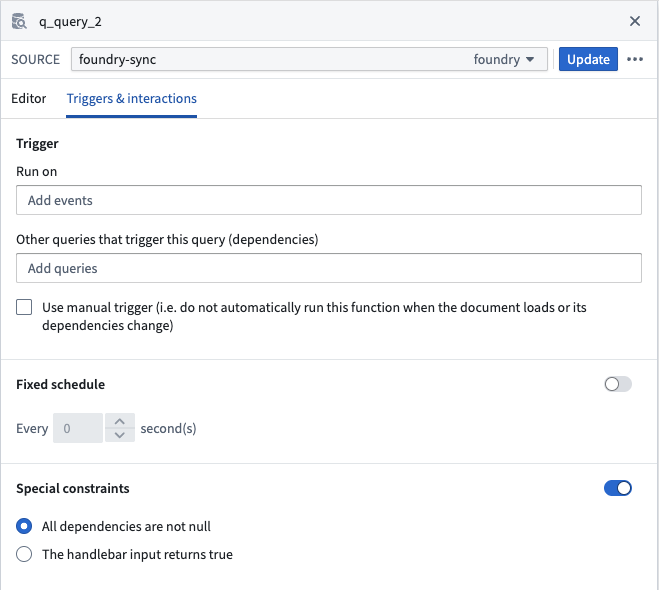Click the Every seconds number field
This screenshot has height=590, width=659.
pyautogui.click(x=78, y=428)
